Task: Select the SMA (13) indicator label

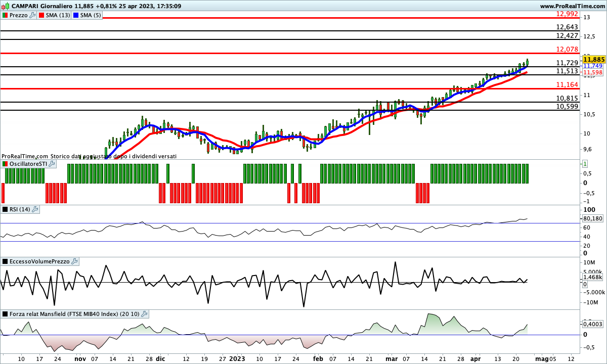Action: tap(59, 15)
